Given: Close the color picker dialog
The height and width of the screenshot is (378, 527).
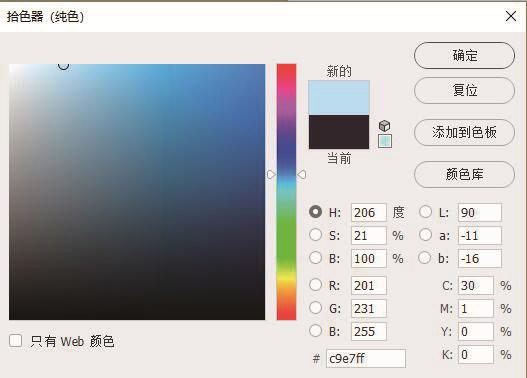Looking at the screenshot, I should coord(511,16).
